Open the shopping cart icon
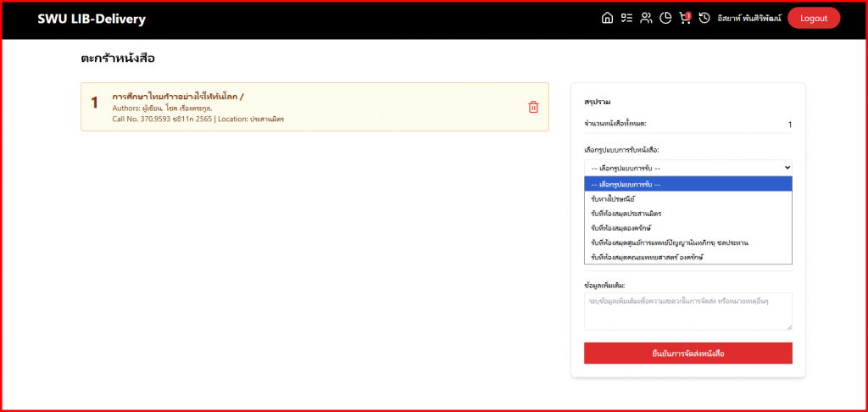The image size is (868, 412). pos(685,19)
